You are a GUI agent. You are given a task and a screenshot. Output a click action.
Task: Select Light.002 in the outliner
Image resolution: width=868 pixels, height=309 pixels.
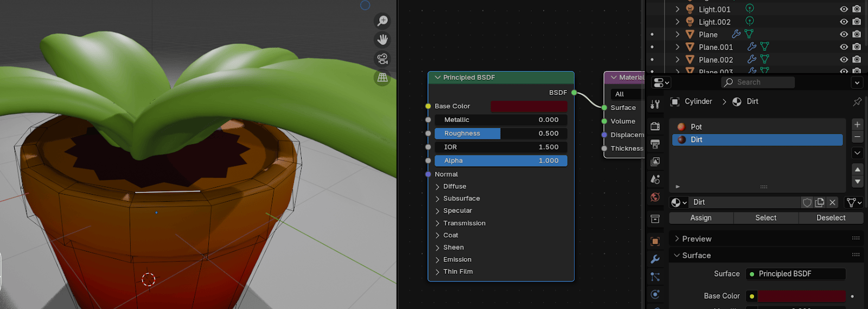click(714, 22)
